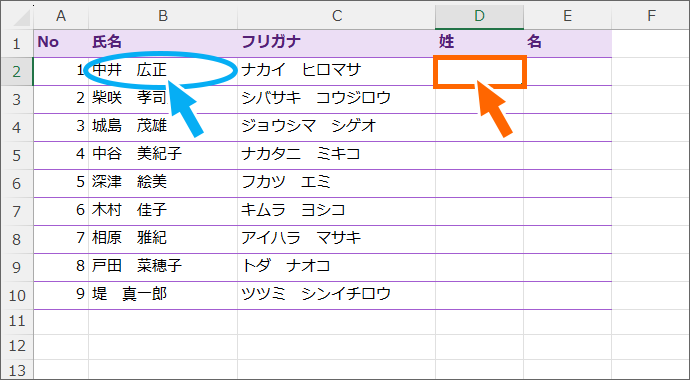Click furigana cell 'シバサキ コウジロウ'
The image size is (690, 380).
(x=337, y=100)
